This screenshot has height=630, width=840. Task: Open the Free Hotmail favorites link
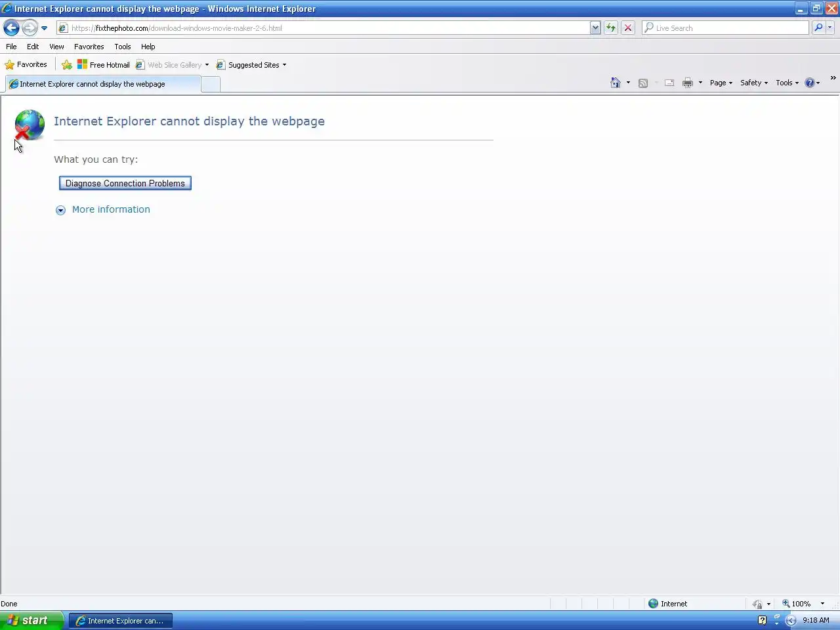[104, 65]
